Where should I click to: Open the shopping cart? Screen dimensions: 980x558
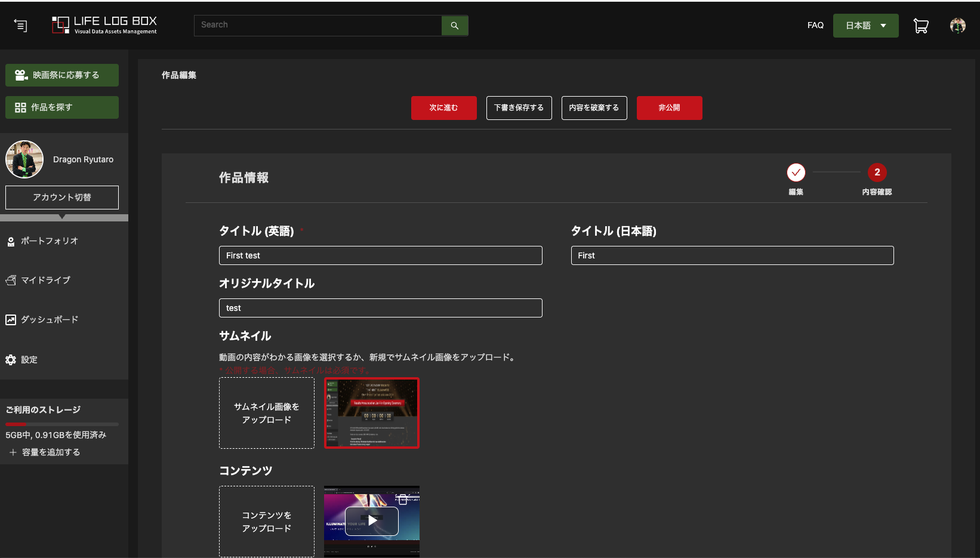[x=921, y=26]
